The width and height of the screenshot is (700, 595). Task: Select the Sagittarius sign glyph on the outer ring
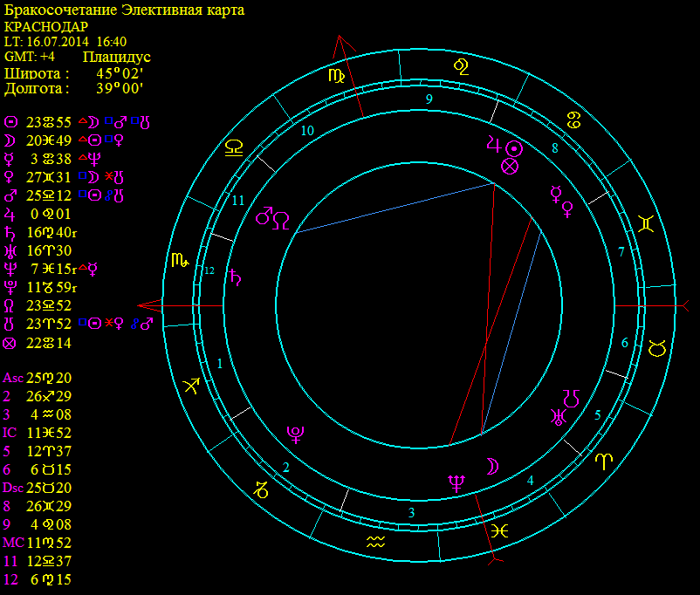click(x=191, y=386)
